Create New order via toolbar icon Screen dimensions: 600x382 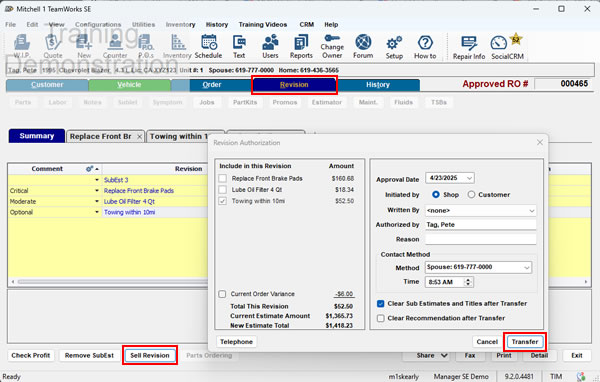[84, 46]
